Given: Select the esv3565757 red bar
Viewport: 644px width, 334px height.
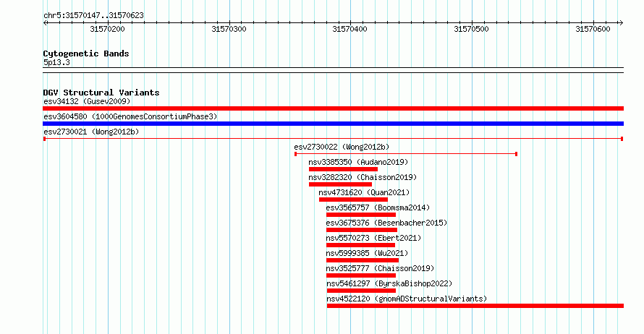Looking at the screenshot, I should point(361,215).
